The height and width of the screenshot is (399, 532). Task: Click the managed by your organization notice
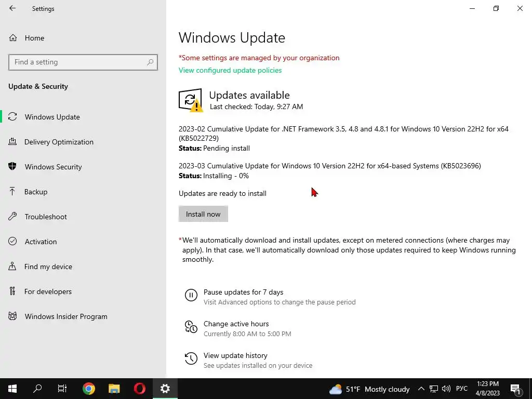point(259,58)
